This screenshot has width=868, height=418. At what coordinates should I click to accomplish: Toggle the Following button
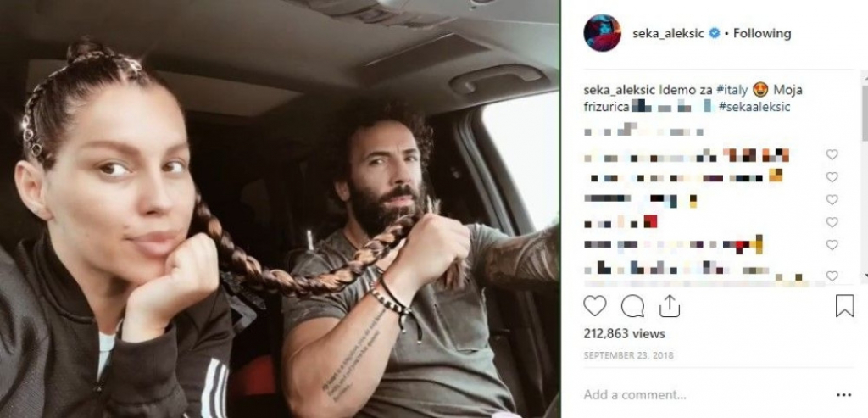762,34
